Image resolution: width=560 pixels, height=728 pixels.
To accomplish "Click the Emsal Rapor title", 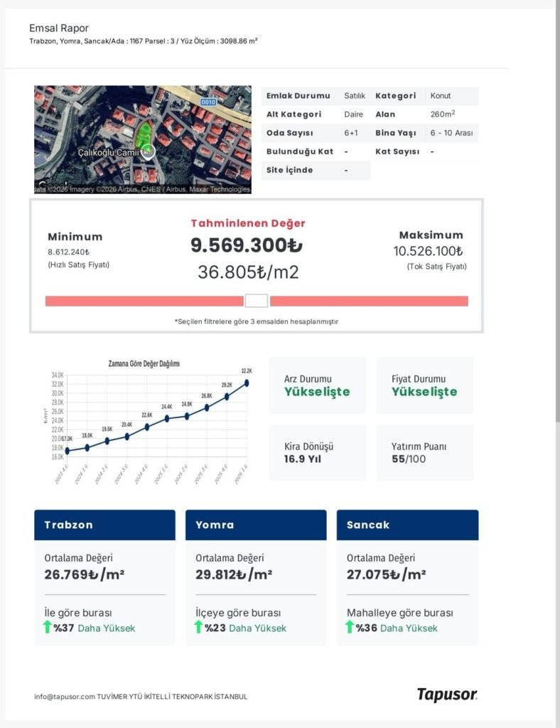I will point(59,28).
